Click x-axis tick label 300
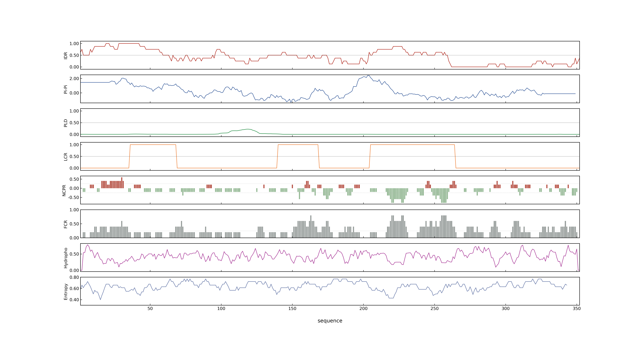The width and height of the screenshot is (644, 343). [x=506, y=309]
